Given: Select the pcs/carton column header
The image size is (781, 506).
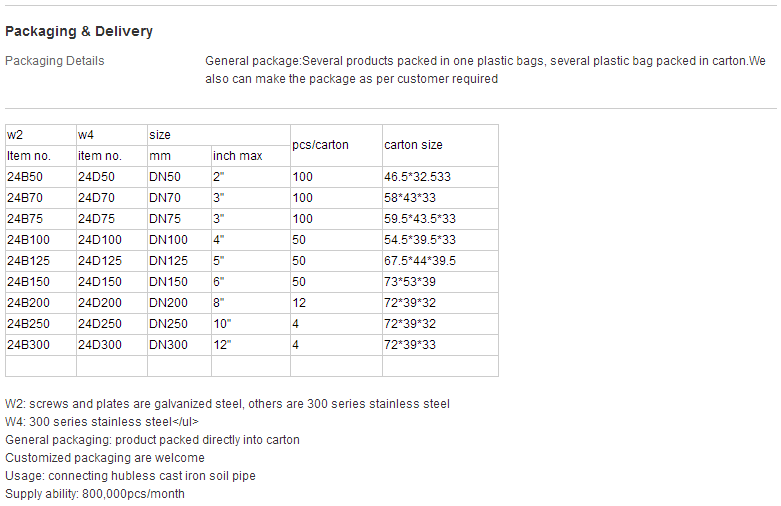Looking at the screenshot, I should point(336,145).
